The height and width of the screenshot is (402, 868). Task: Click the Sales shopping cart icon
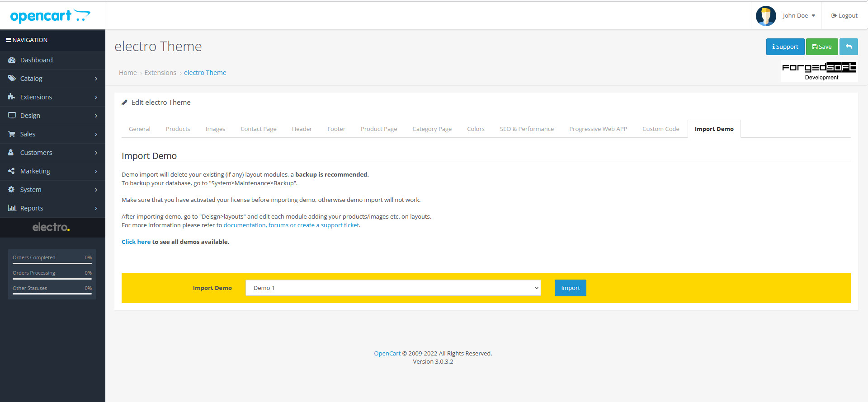click(x=12, y=134)
